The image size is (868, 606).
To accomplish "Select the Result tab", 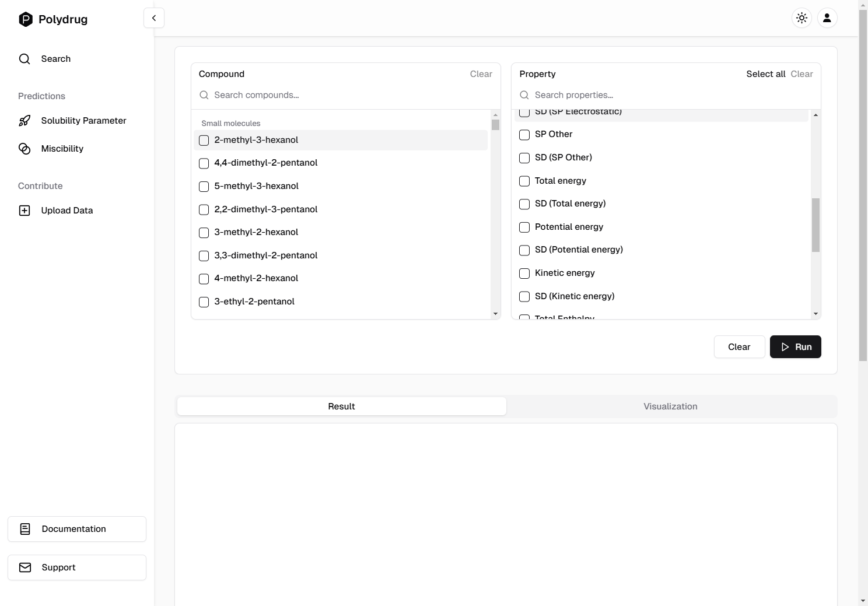I will (341, 407).
